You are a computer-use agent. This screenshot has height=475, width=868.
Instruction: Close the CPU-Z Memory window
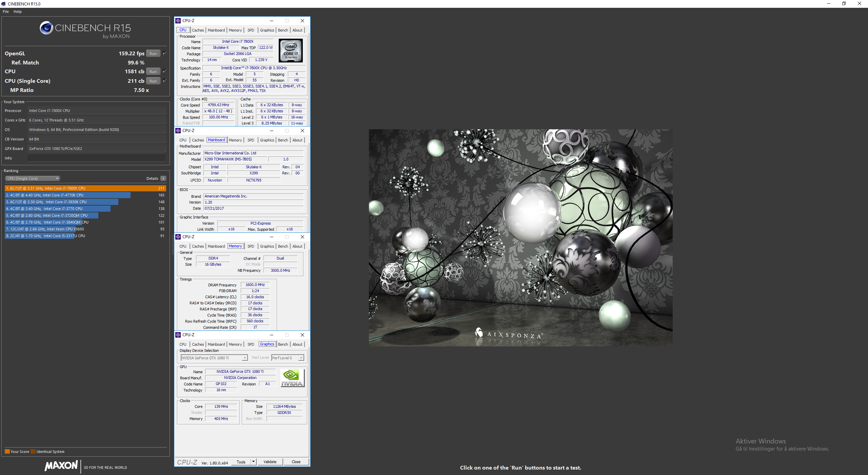302,237
